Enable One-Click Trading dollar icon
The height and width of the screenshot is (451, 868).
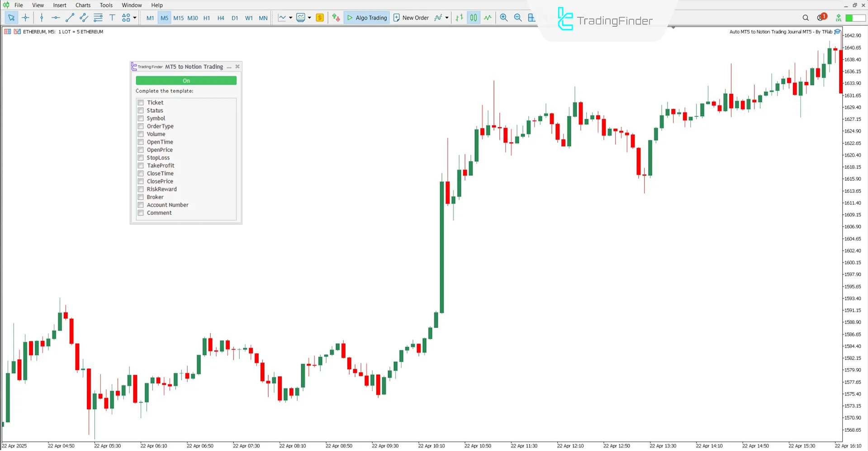[x=320, y=18]
